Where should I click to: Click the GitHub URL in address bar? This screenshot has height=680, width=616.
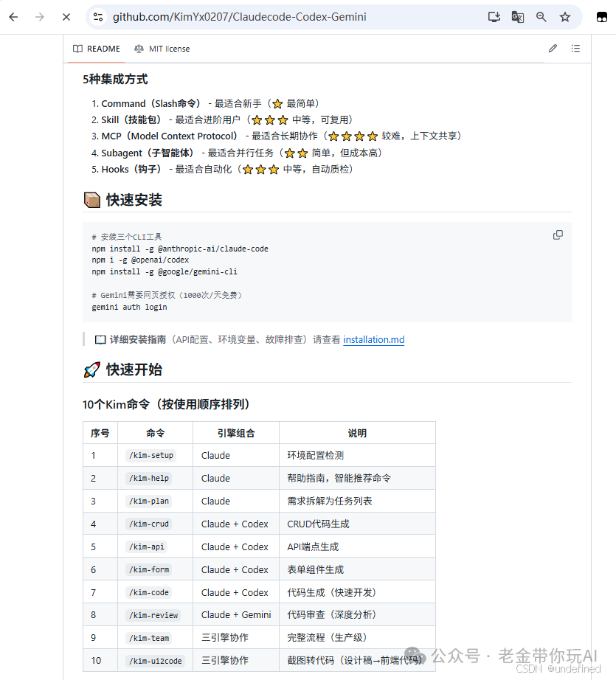[x=240, y=17]
